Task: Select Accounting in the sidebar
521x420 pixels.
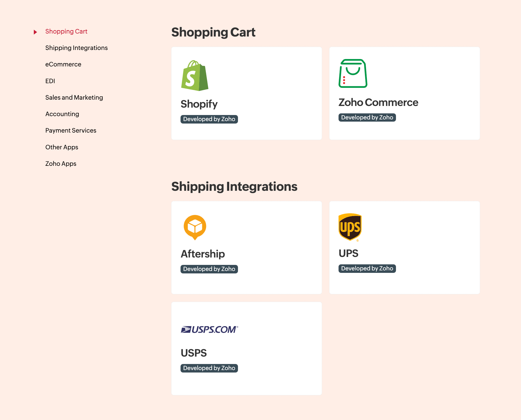Action: pyautogui.click(x=62, y=114)
